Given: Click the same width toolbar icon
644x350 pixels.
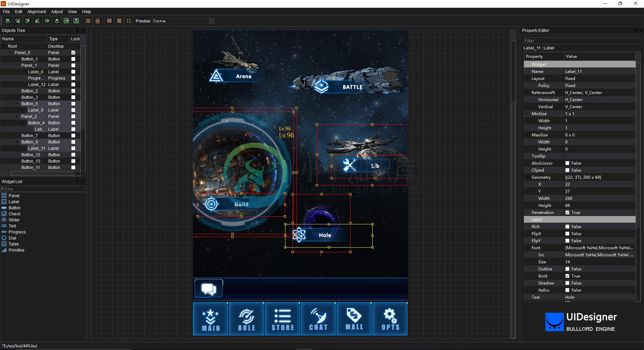Looking at the screenshot, I should 88,21.
